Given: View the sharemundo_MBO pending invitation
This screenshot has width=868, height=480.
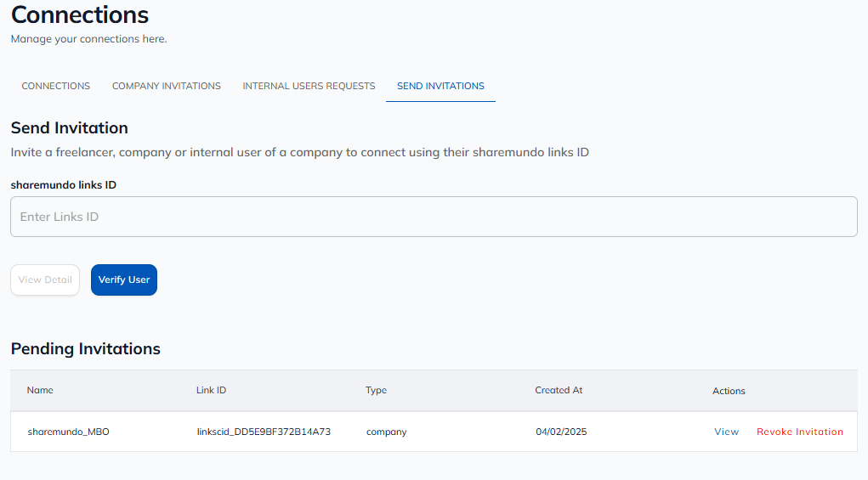Looking at the screenshot, I should pos(726,432).
